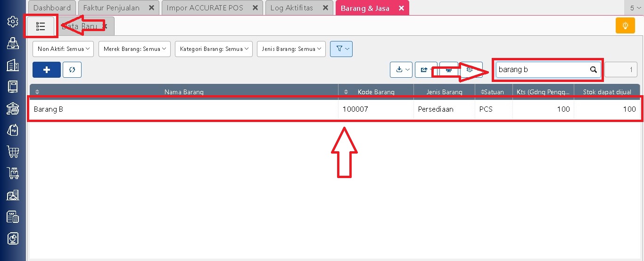Sort by Kode Barang sort arrows
Viewport: 644px width, 261px height.
pos(346,92)
